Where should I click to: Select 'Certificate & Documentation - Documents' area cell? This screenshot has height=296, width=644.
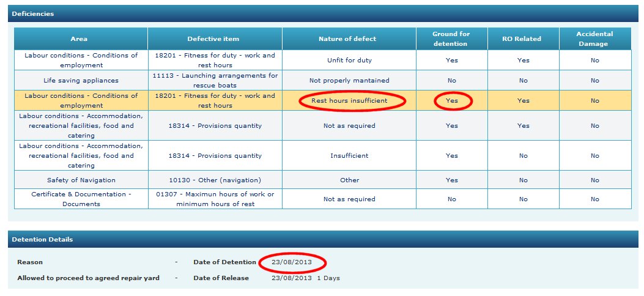pos(81,199)
